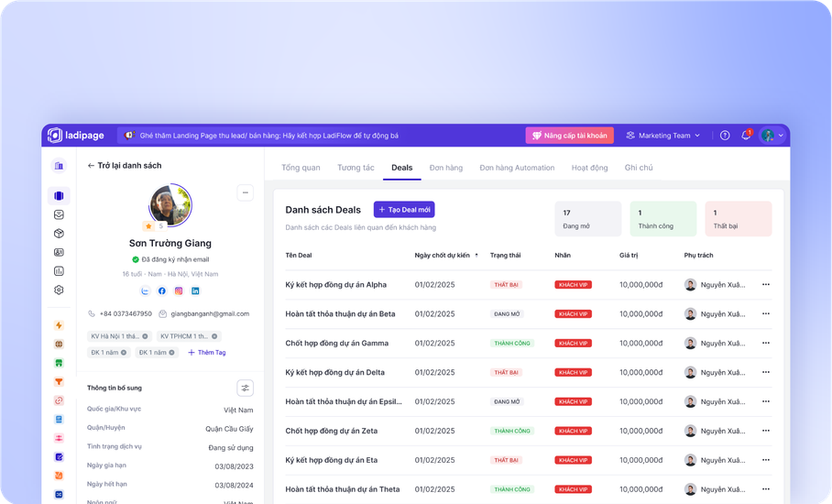
Task: Select the 1 Thất bại status card
Action: (x=739, y=219)
